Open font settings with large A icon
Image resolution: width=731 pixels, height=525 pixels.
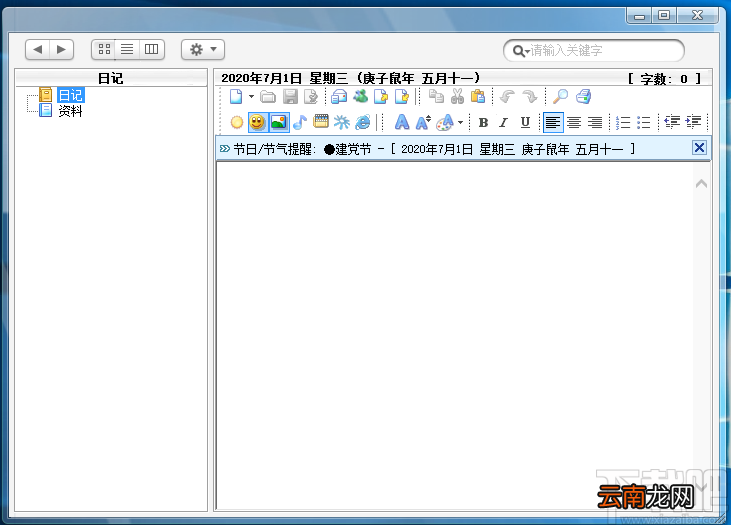click(402, 122)
